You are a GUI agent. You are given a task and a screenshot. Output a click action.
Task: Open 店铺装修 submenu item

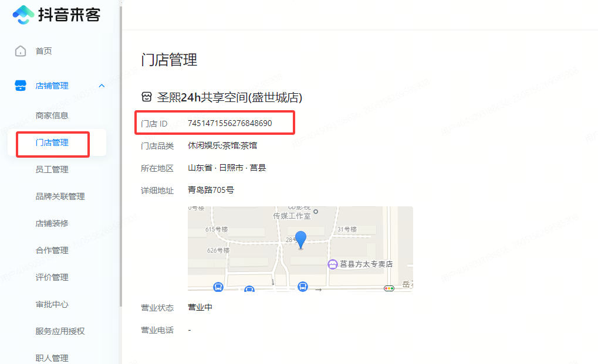(52, 223)
